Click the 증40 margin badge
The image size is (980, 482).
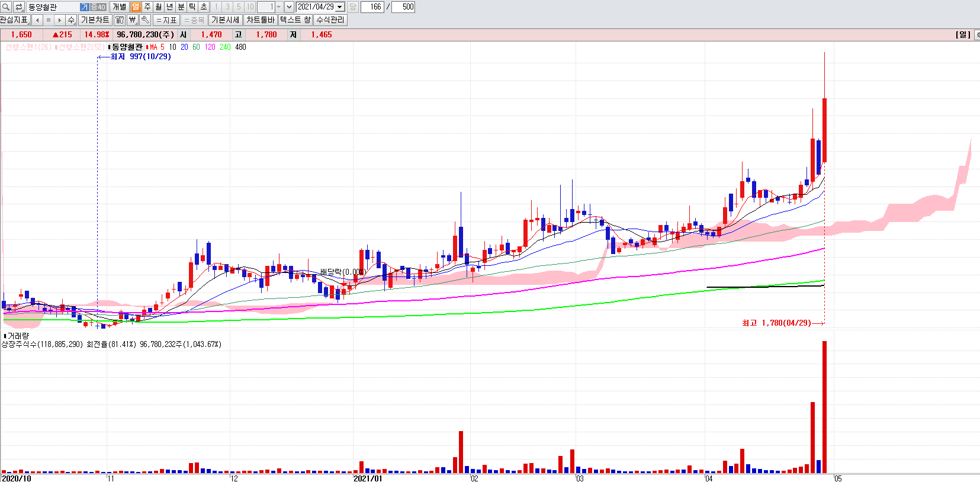[98, 7]
